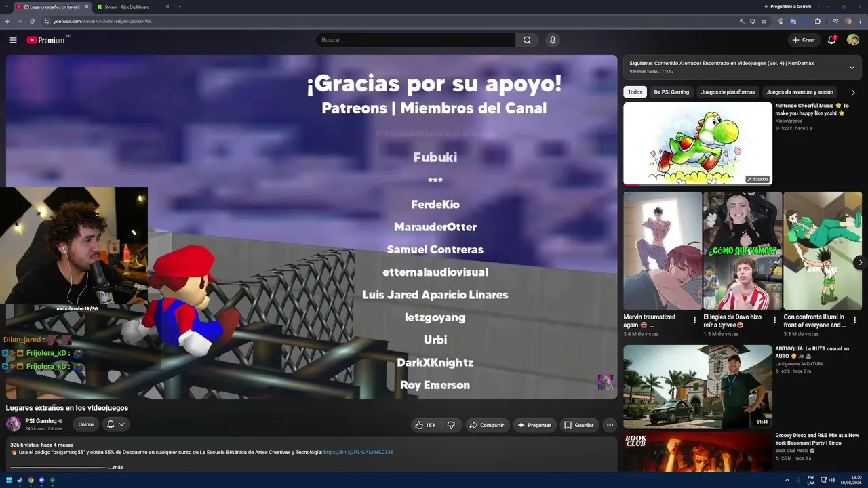
Task: View site information icon in the address bar
Action: [47, 21]
